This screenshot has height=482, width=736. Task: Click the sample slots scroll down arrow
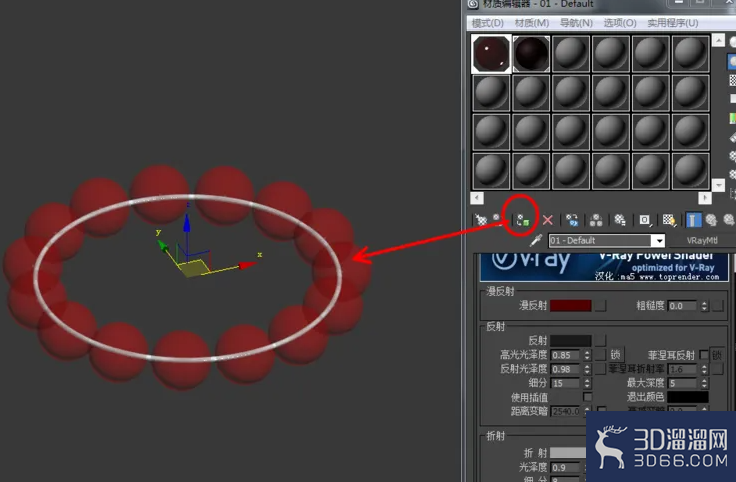pyautogui.click(x=718, y=185)
